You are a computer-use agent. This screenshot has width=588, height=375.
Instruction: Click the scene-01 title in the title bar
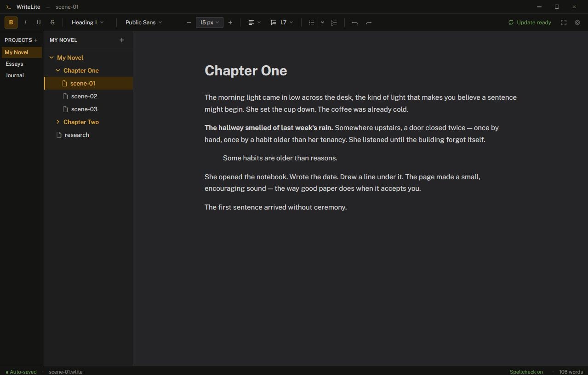pos(67,7)
